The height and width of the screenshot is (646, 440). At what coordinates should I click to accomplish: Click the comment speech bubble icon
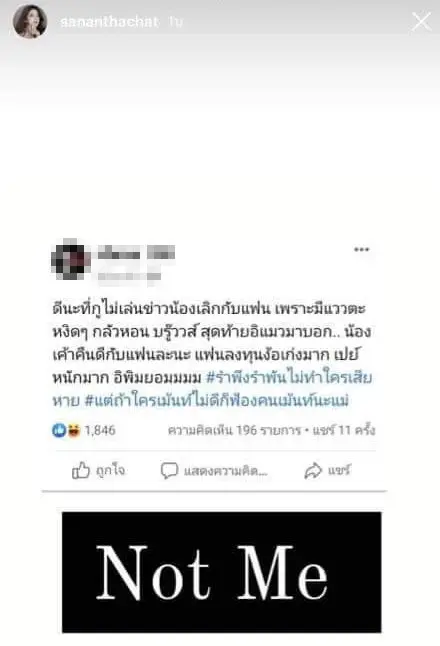[x=169, y=470]
